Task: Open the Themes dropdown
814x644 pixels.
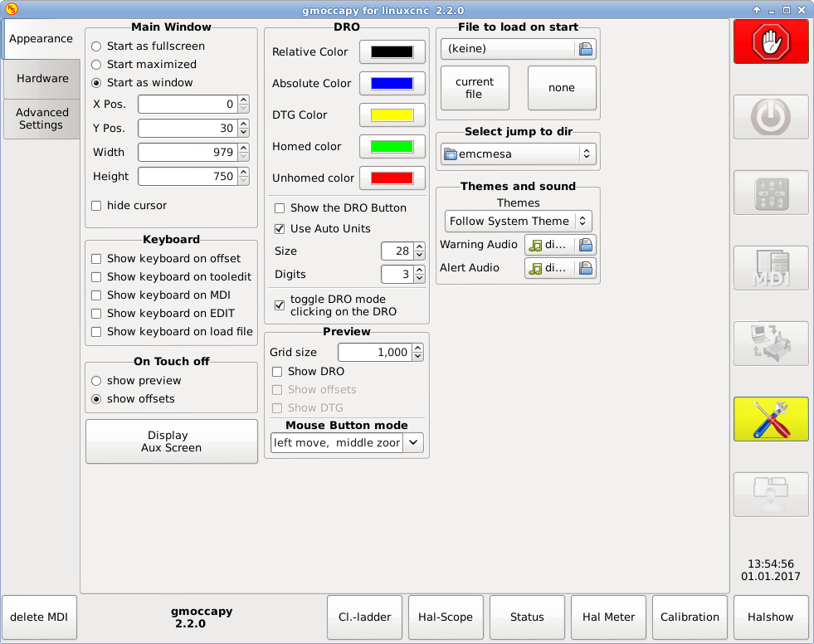Action: tap(518, 222)
